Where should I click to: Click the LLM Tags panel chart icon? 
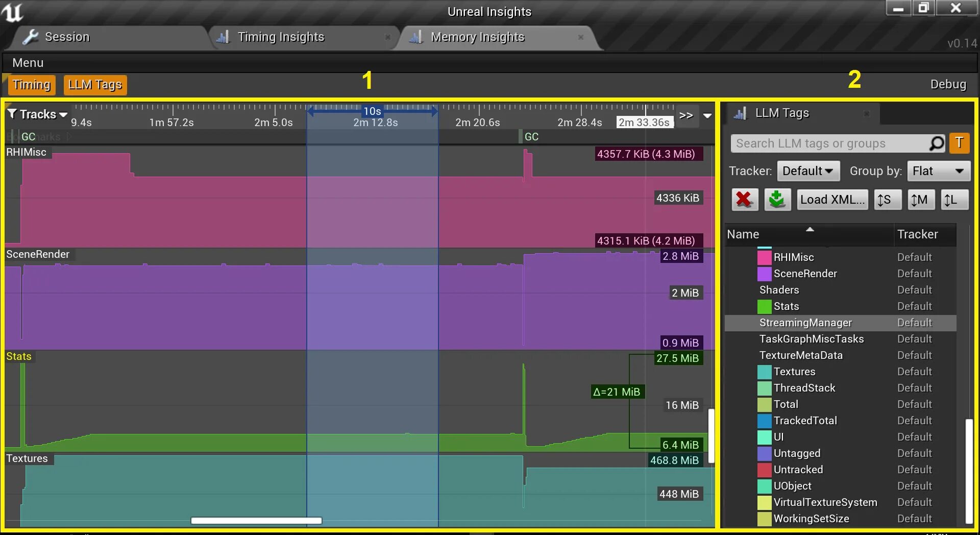[740, 113]
